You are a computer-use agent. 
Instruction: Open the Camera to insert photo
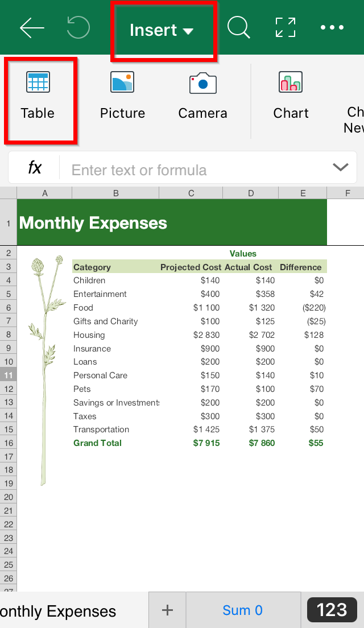[202, 97]
